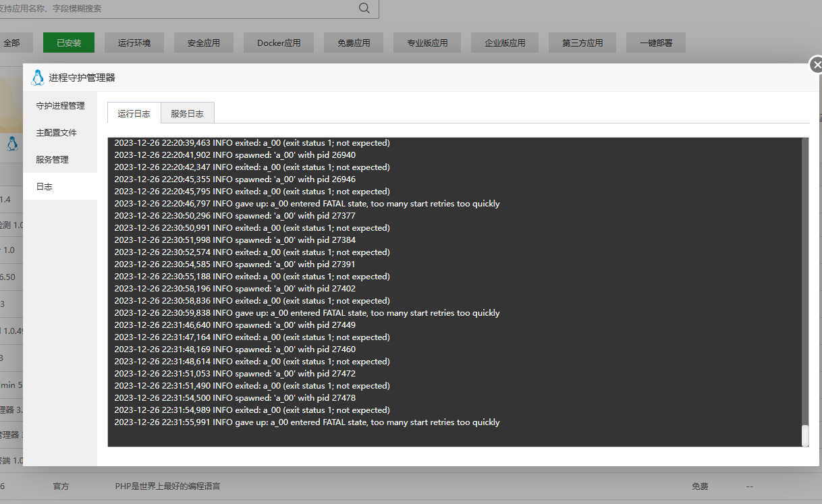Click the 22:20:39,463 exited log line
The width and height of the screenshot is (822, 504).
[252, 143]
